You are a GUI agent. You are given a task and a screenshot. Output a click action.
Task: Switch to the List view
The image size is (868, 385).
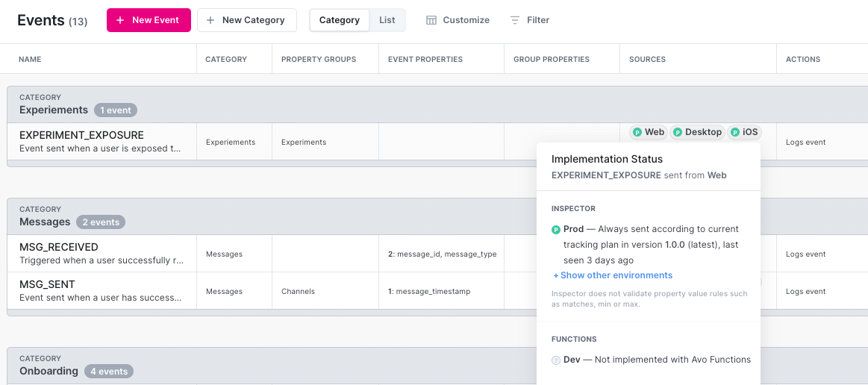(387, 20)
